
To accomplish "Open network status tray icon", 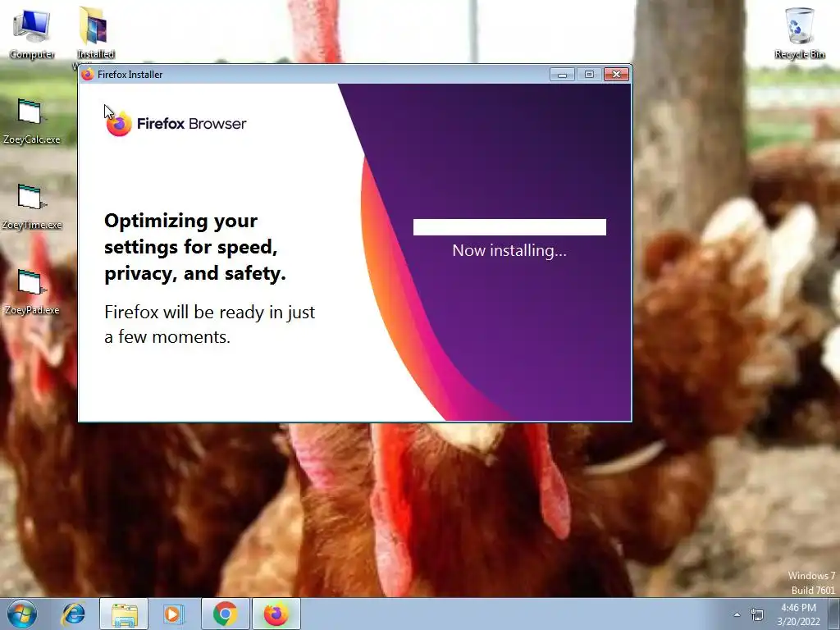I will 757,614.
